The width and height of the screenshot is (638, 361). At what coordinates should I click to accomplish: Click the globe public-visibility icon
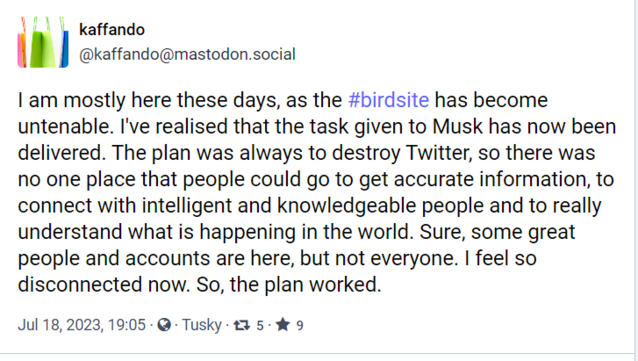(164, 324)
